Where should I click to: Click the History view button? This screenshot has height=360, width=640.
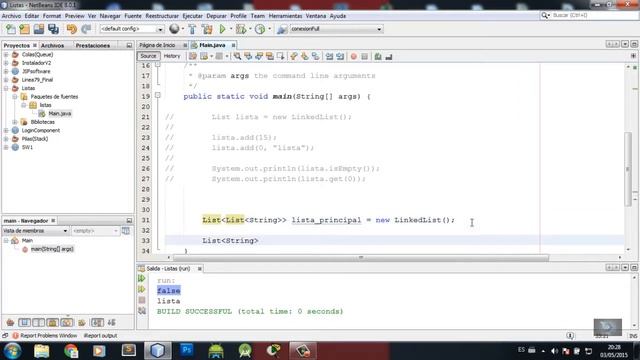click(172, 56)
